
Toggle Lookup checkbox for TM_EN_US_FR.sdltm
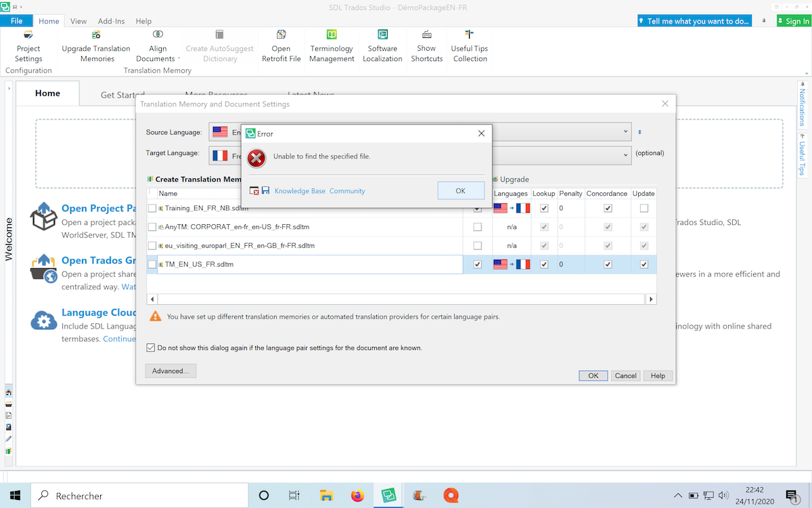[x=544, y=264]
